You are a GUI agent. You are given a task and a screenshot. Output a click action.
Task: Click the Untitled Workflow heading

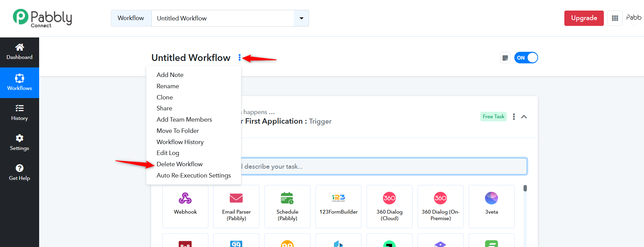pos(191,58)
